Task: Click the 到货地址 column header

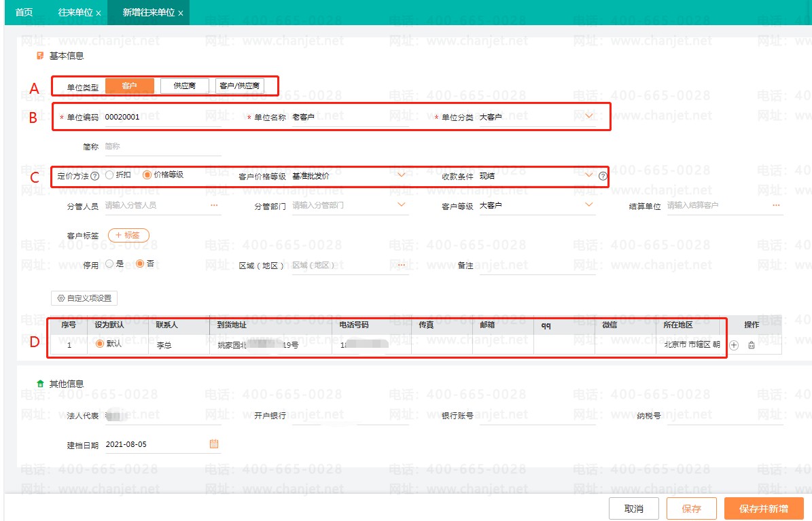Action: point(271,325)
